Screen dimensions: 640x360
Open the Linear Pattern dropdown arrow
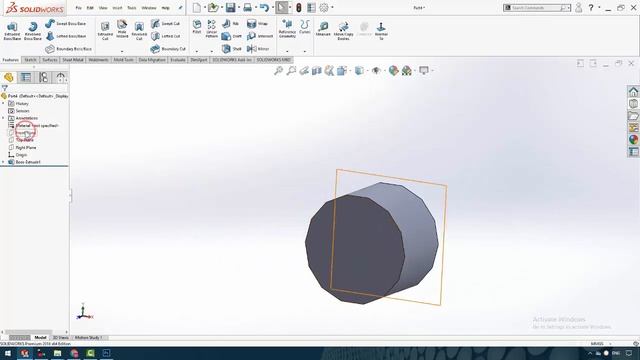(x=211, y=51)
